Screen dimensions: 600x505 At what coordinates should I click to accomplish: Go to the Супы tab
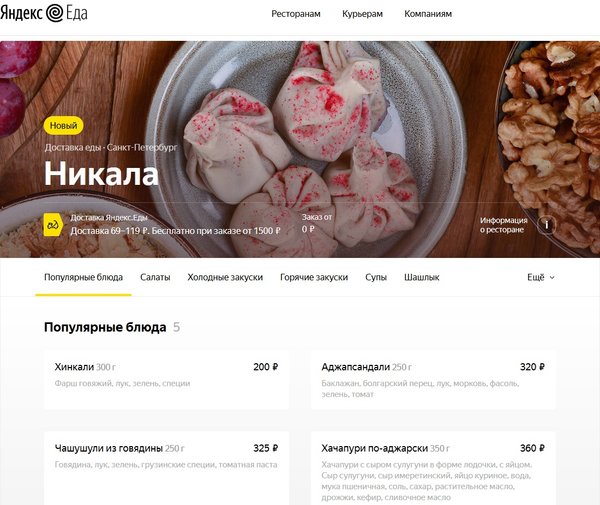(x=376, y=277)
